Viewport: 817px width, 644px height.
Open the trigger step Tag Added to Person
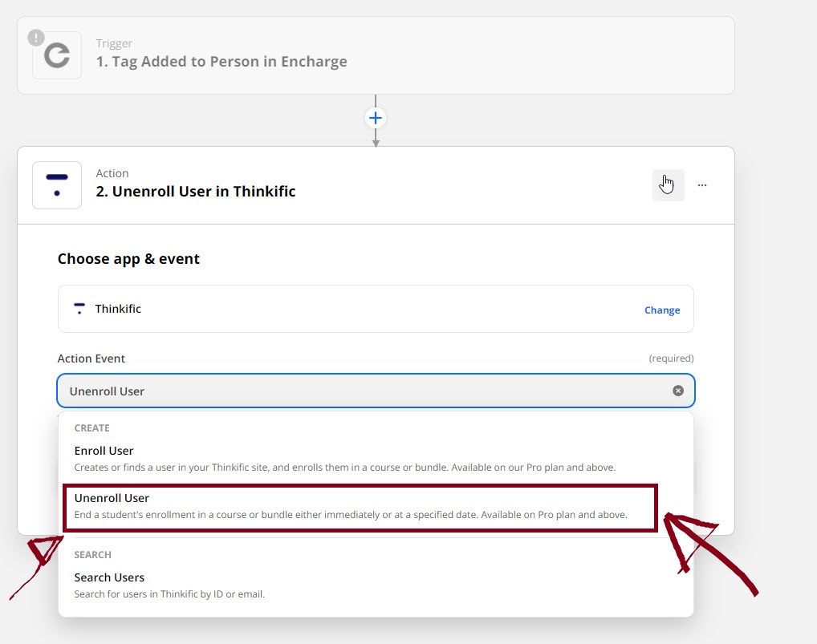coord(376,55)
